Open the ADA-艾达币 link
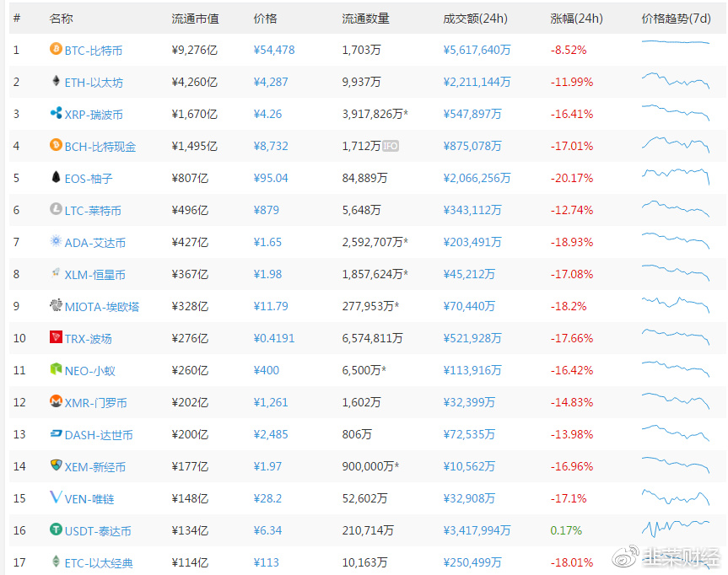 (95, 243)
